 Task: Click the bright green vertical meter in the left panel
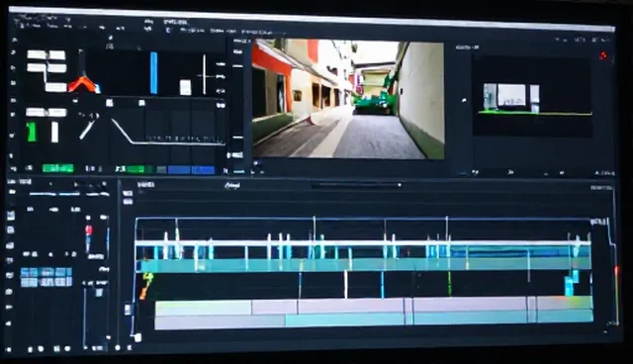click(x=32, y=132)
